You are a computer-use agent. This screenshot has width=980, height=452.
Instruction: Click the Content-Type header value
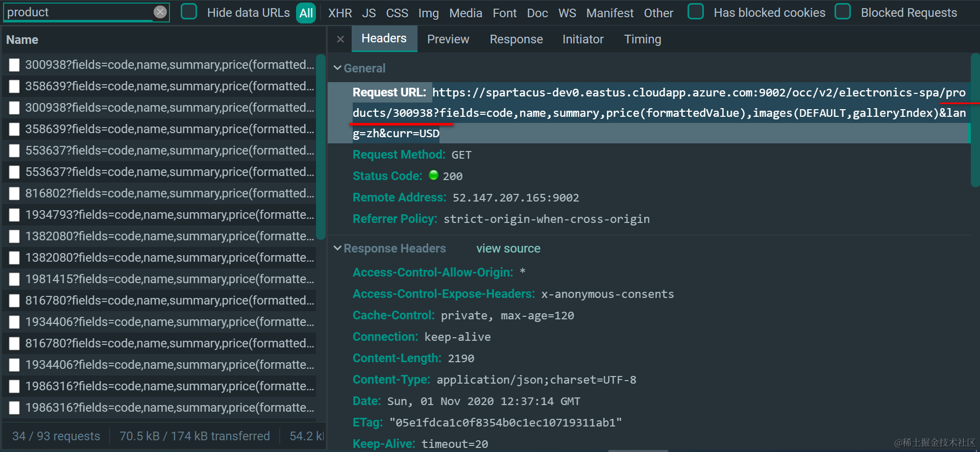click(536, 380)
